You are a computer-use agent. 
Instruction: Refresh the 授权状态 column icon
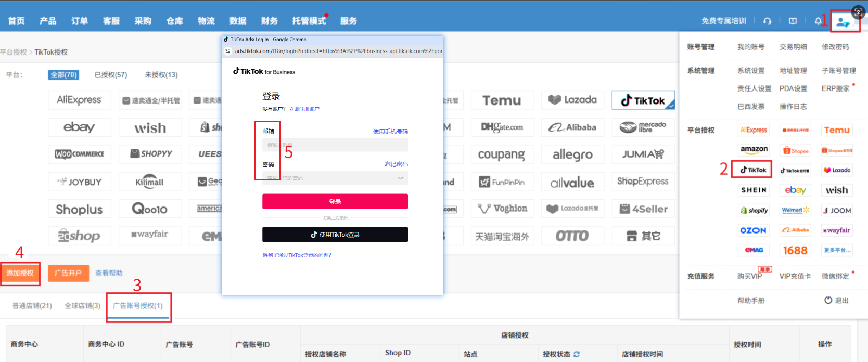pos(577,354)
